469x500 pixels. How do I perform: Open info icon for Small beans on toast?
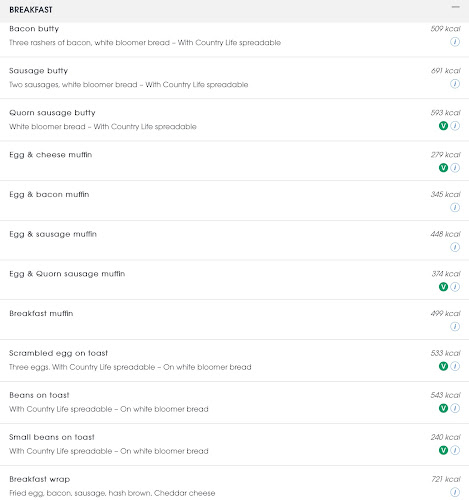(455, 450)
